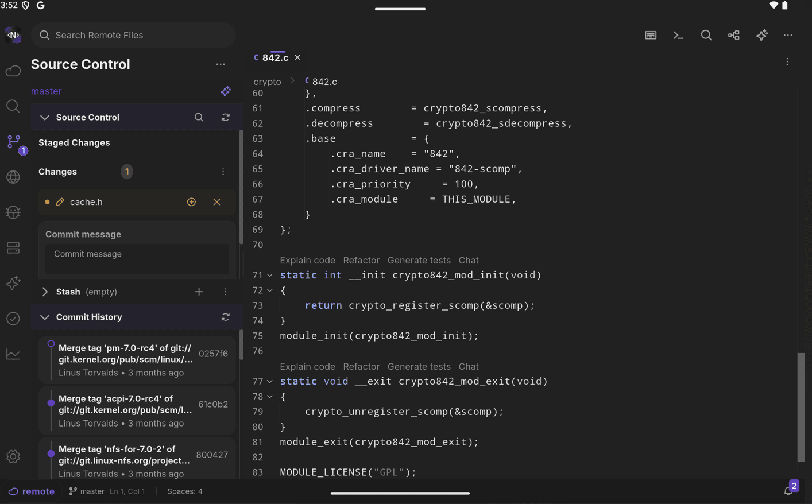Image resolution: width=812 pixels, height=504 pixels.
Task: Open Stash options menu
Action: [x=226, y=292]
